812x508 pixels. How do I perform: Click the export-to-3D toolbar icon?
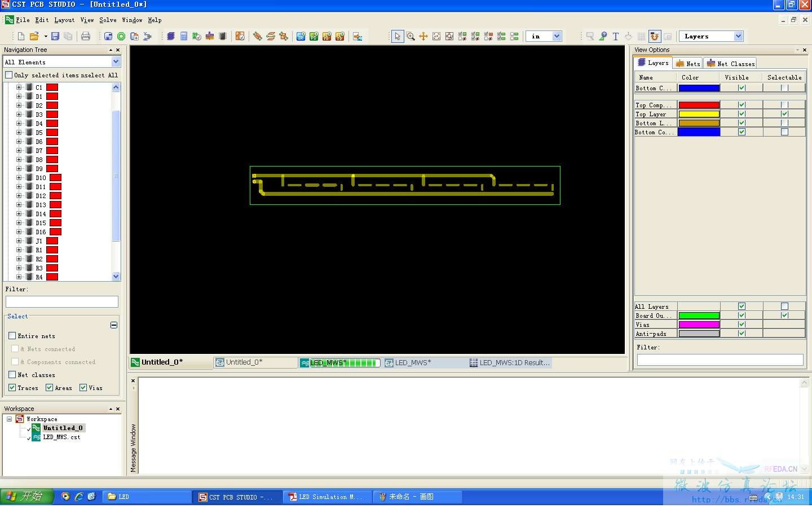point(358,36)
